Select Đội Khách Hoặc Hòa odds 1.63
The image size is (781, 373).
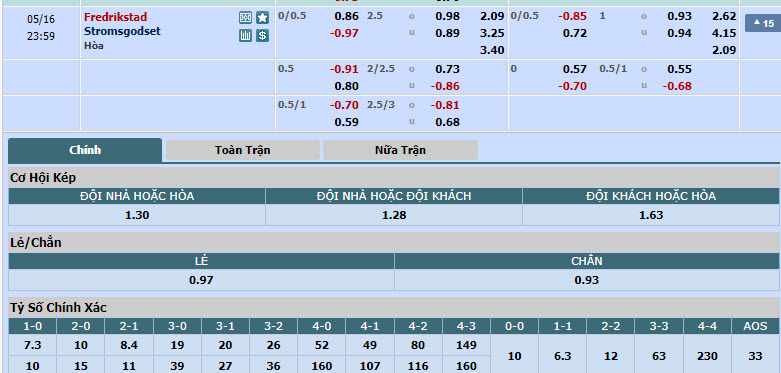coord(651,215)
